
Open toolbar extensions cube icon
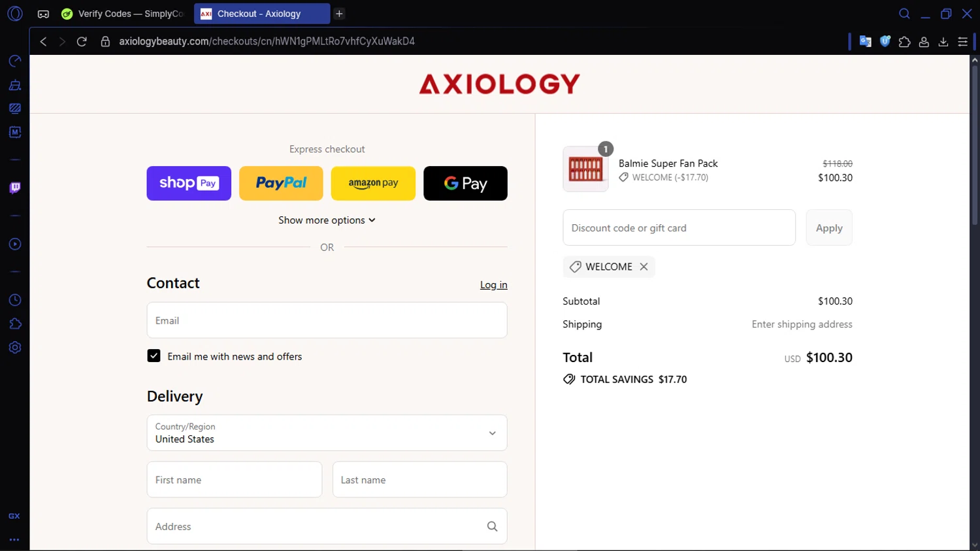pos(904,41)
